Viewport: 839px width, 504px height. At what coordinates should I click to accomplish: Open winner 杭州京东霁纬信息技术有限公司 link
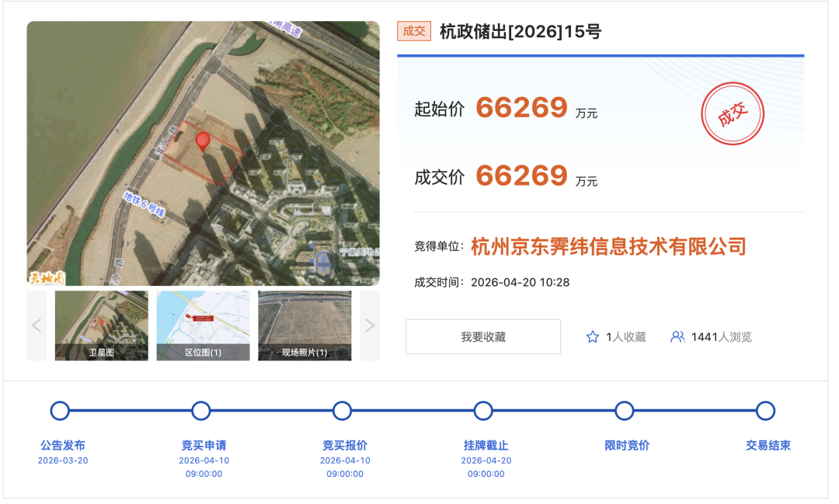[x=608, y=247]
